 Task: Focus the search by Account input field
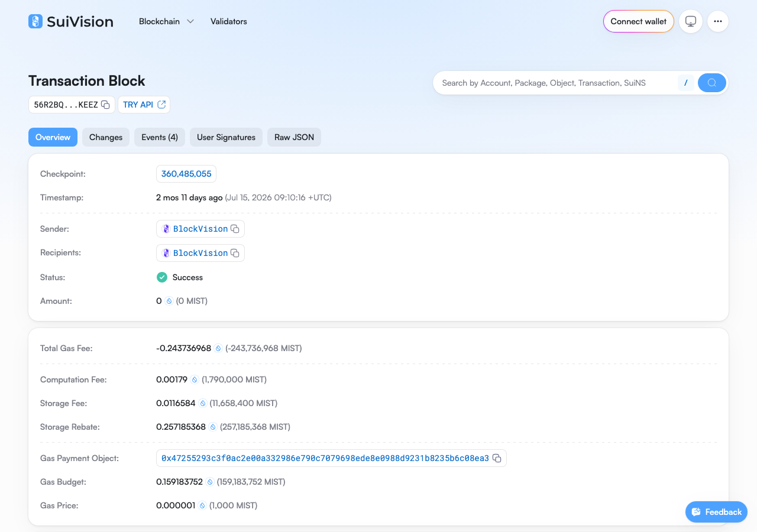pos(556,83)
